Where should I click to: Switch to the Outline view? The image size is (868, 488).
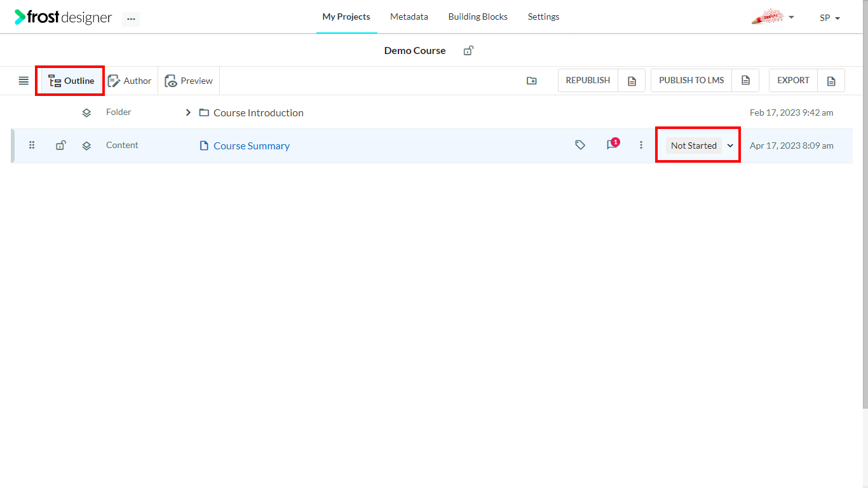point(71,81)
